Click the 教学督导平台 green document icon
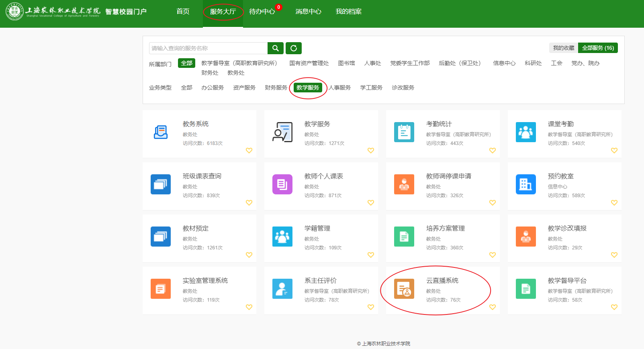 [x=525, y=289]
